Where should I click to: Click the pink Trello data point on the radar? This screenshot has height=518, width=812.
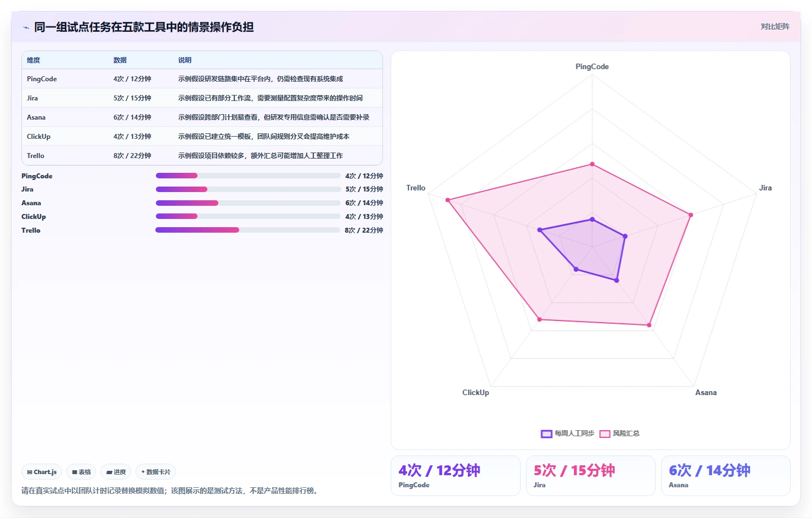[448, 200]
